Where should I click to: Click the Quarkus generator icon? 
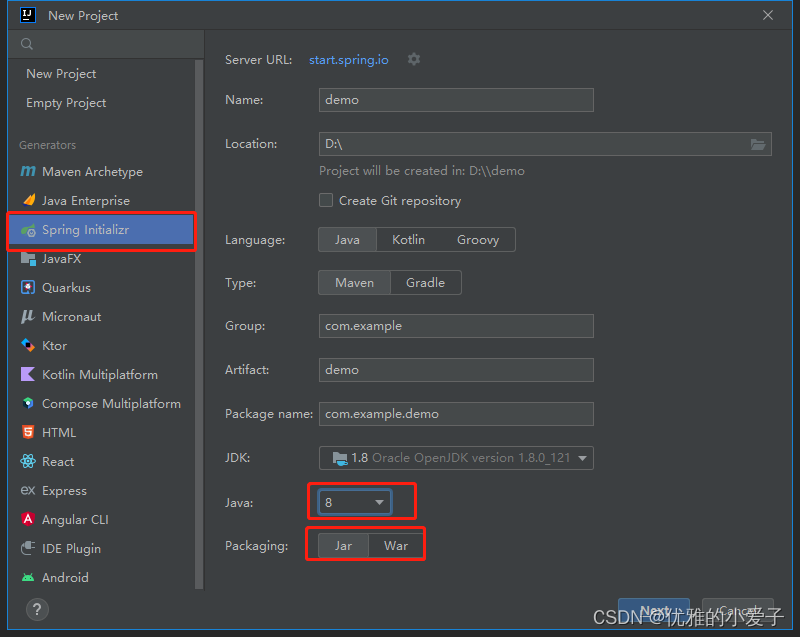[x=28, y=287]
